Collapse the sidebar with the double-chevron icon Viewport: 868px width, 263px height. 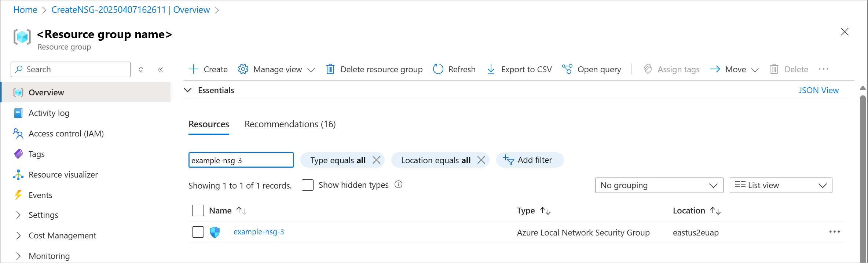click(x=160, y=69)
